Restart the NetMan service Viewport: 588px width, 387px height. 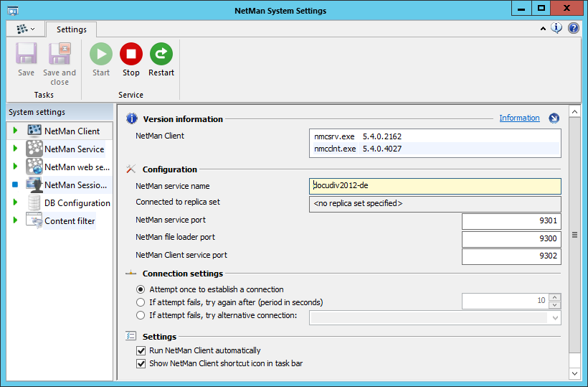[161, 54]
